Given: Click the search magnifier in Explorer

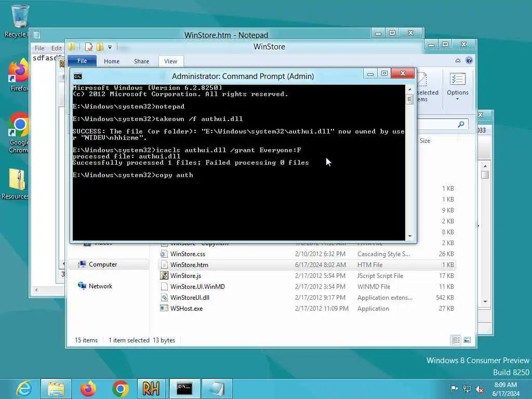Looking at the screenshot, I should (461, 124).
